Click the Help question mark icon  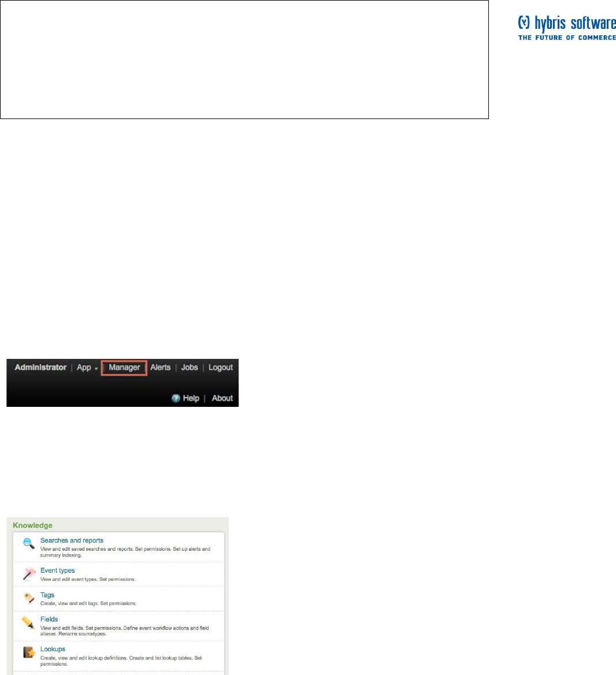tap(176, 398)
